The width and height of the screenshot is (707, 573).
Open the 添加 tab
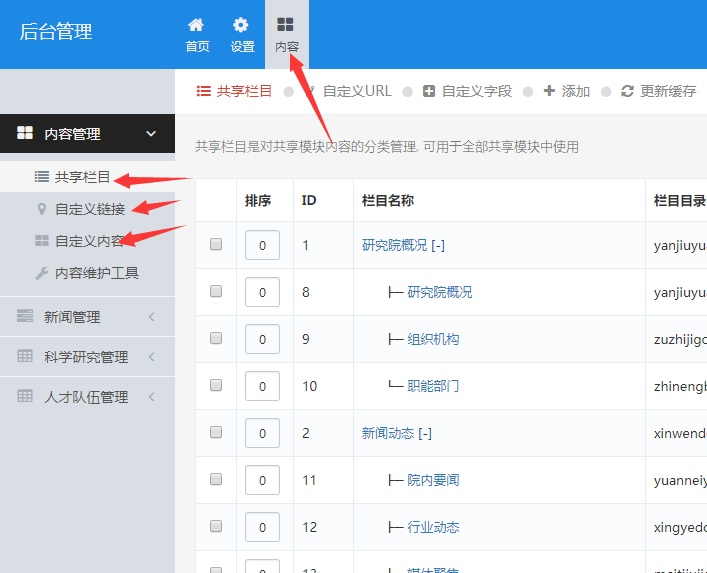567,92
